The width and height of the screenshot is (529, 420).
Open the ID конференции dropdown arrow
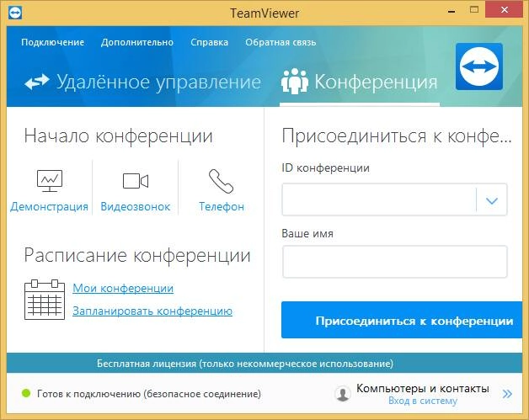point(492,200)
